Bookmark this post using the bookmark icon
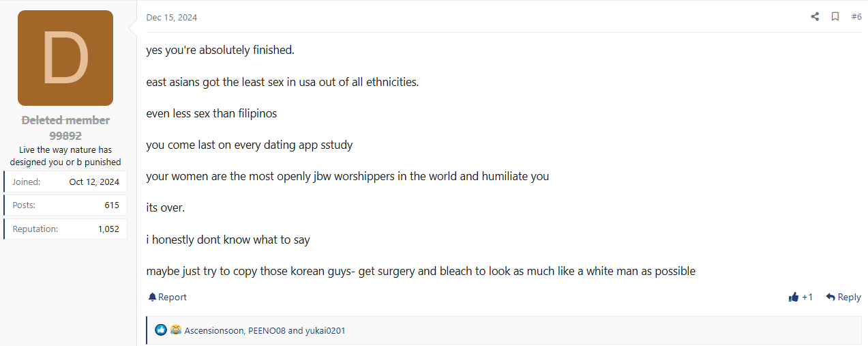 click(x=835, y=17)
